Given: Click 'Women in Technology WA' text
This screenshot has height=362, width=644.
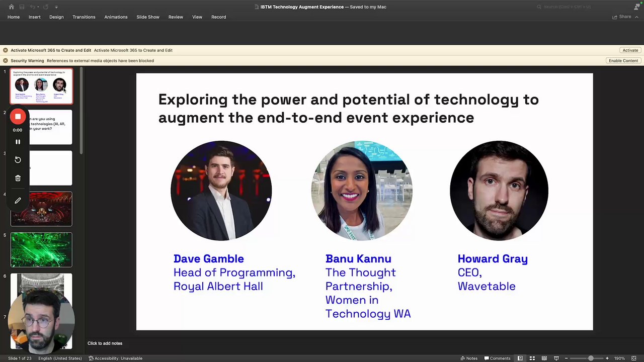Looking at the screenshot, I should click(x=368, y=307).
